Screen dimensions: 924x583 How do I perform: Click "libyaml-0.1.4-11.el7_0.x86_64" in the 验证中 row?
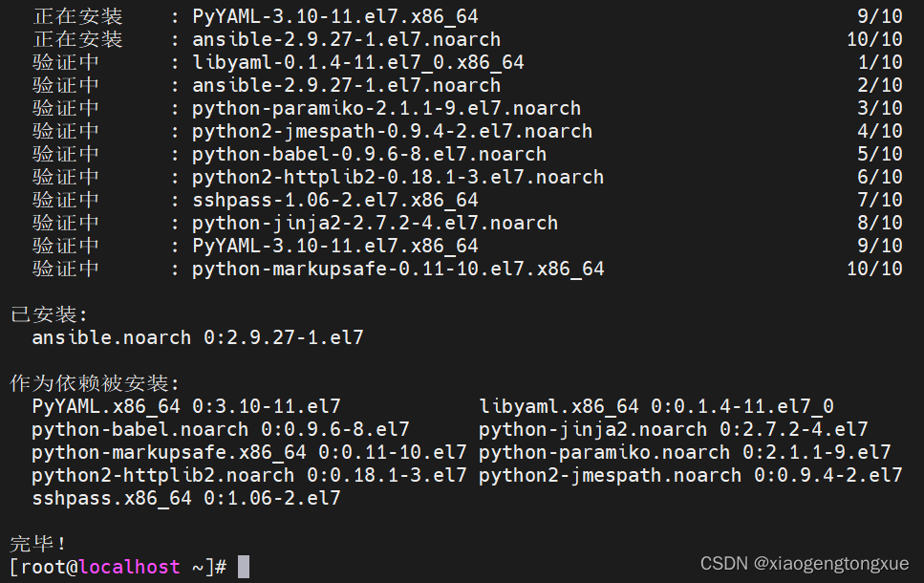click(358, 62)
